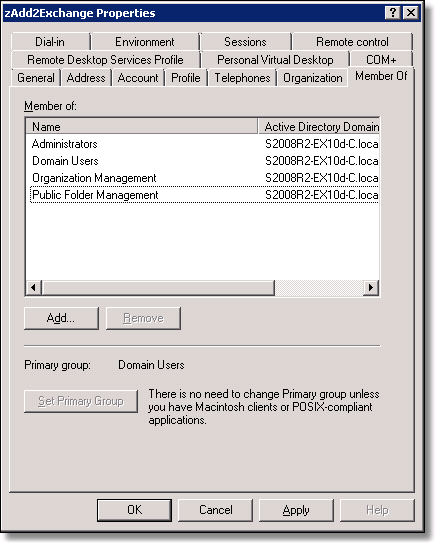Select the General tab
The width and height of the screenshot is (437, 545).
(36, 78)
